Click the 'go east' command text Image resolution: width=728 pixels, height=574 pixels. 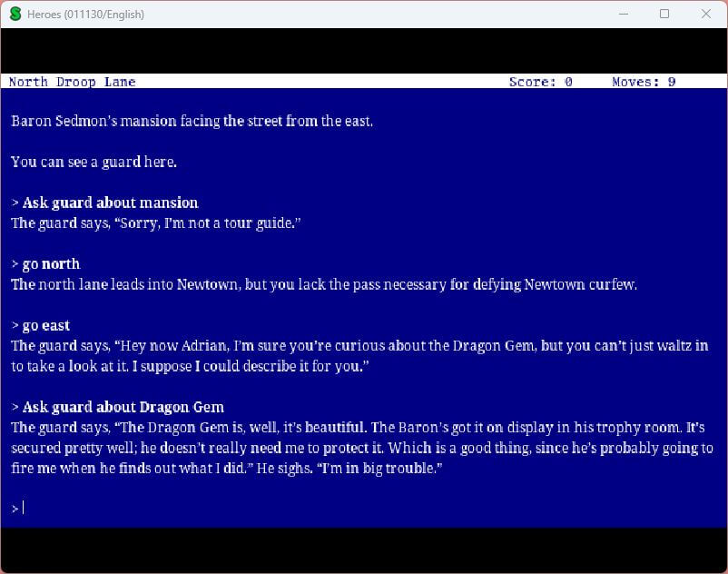[x=46, y=325]
